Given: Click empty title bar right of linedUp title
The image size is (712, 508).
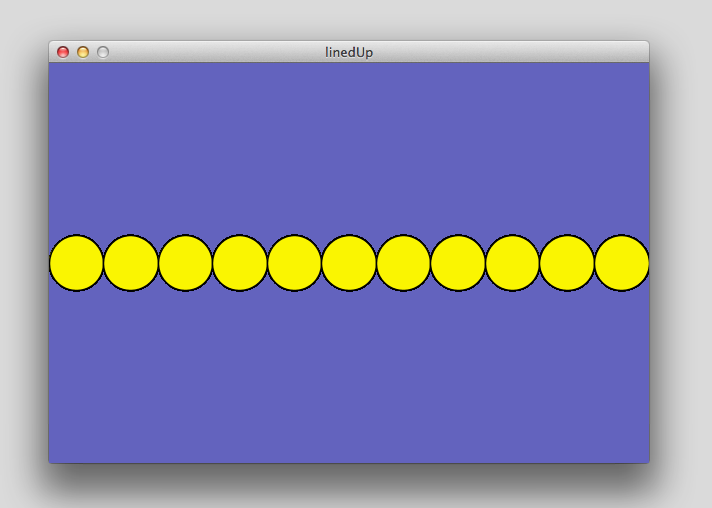Looking at the screenshot, I should pyautogui.click(x=510, y=52).
